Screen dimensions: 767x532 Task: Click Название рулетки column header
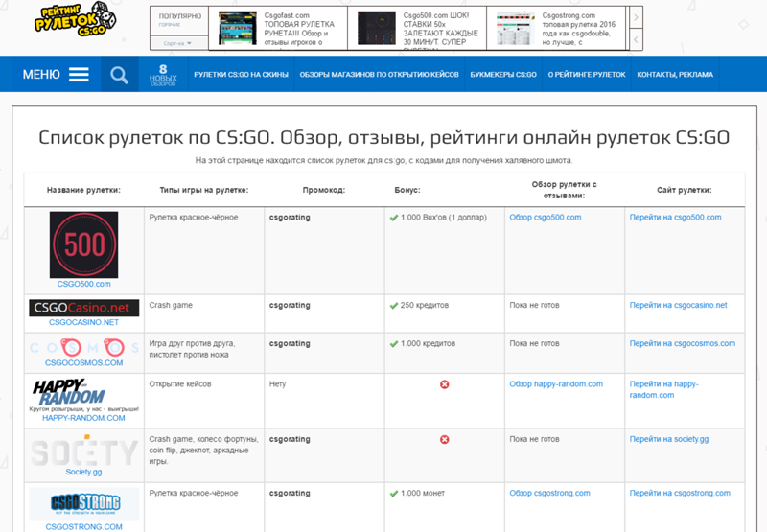(x=83, y=190)
